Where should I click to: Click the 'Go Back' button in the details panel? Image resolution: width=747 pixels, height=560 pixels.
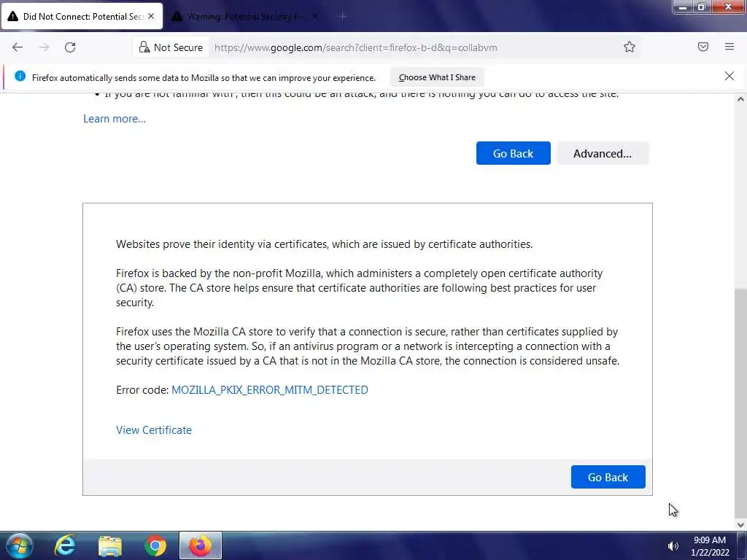[x=608, y=477]
